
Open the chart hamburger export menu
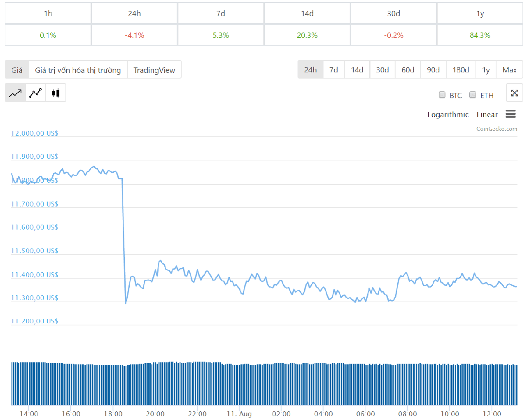(x=511, y=114)
